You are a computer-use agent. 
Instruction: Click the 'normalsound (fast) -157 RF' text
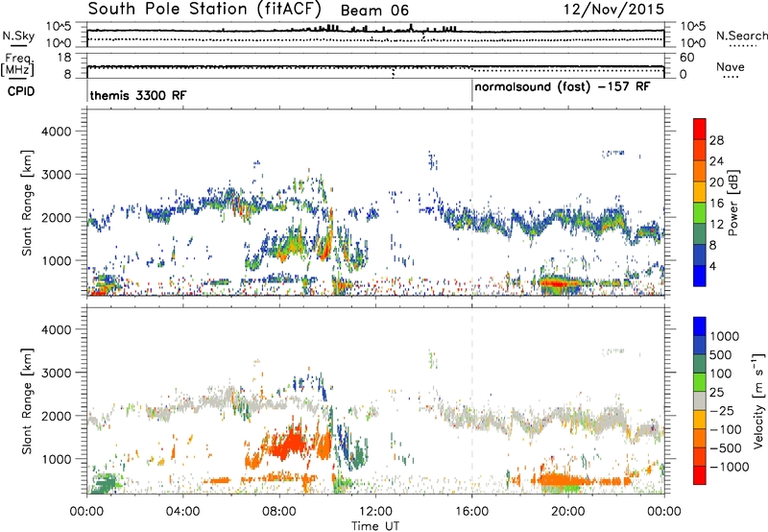(x=563, y=87)
